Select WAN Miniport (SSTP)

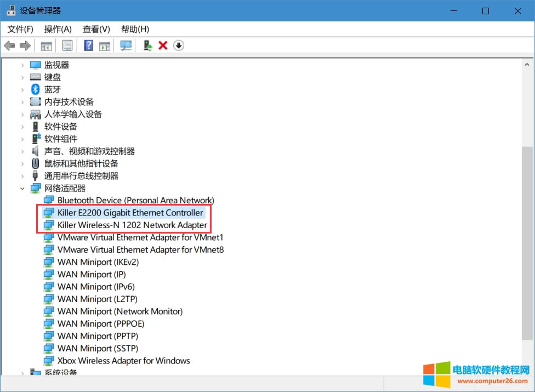point(98,348)
